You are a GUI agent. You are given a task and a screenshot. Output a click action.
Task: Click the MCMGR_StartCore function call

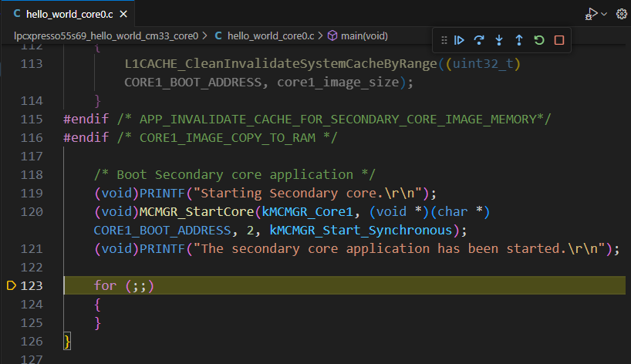(x=197, y=211)
